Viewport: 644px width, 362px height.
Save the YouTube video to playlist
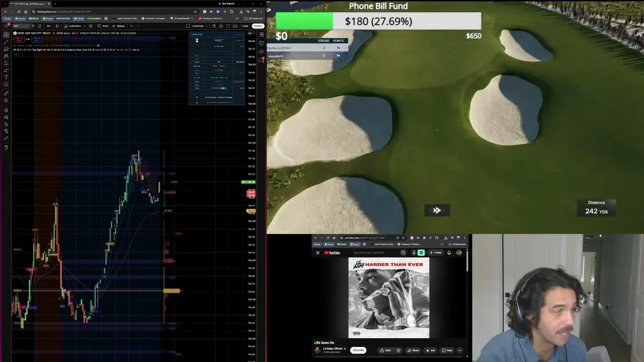coord(448,350)
